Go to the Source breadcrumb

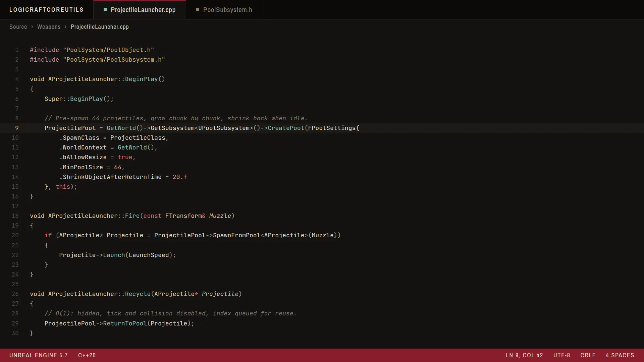pyautogui.click(x=18, y=27)
